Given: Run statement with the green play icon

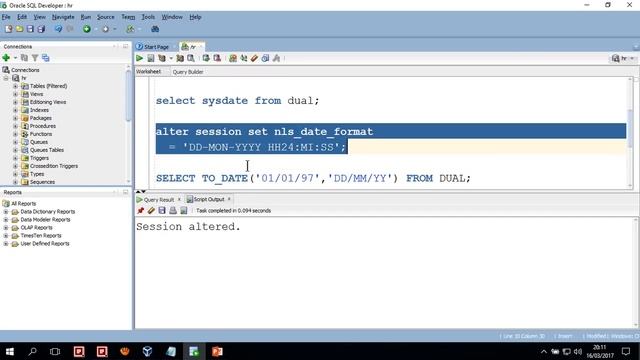Looking at the screenshot, I should pos(140,58).
